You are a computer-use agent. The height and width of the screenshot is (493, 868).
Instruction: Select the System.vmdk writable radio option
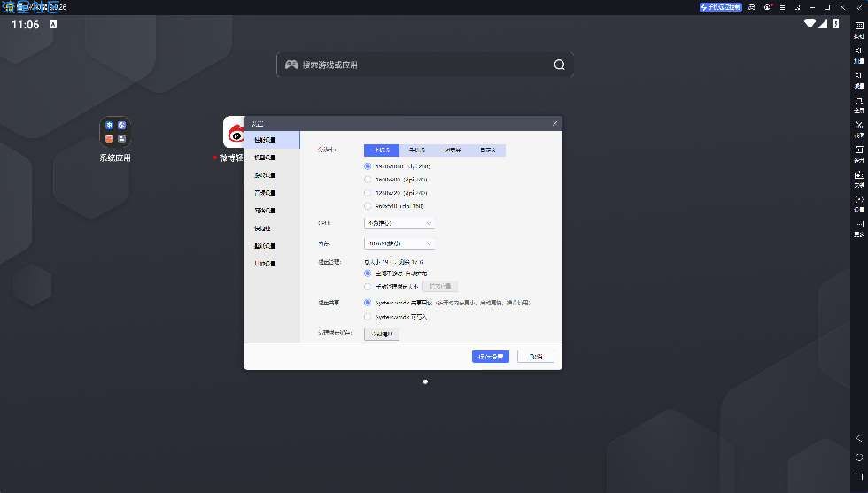click(x=368, y=316)
